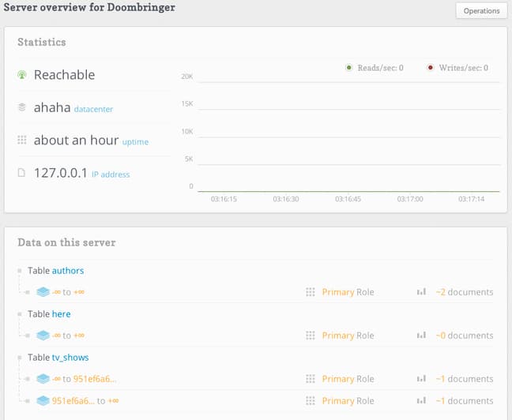Open the Operations button
Viewport: 512px width, 420px height.
(x=481, y=11)
